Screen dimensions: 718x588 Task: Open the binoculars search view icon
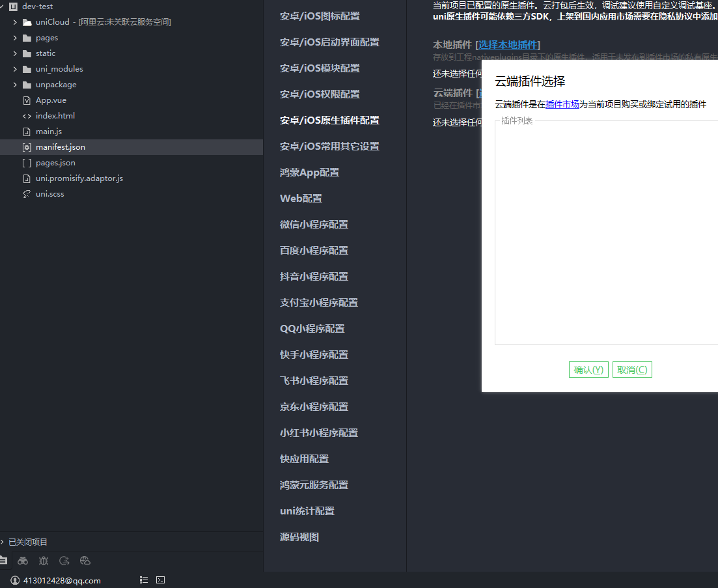click(23, 561)
